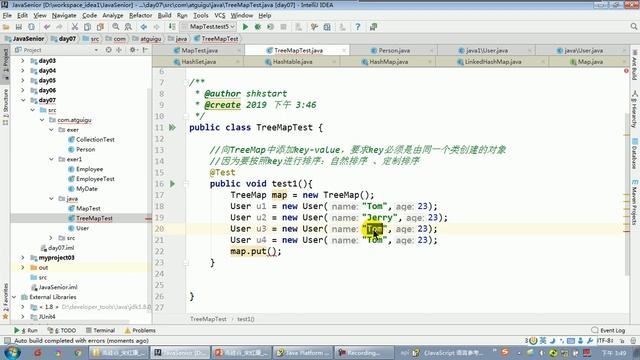Click the Replace toolbar icon
This screenshot has height=360, width=640.
128,27
